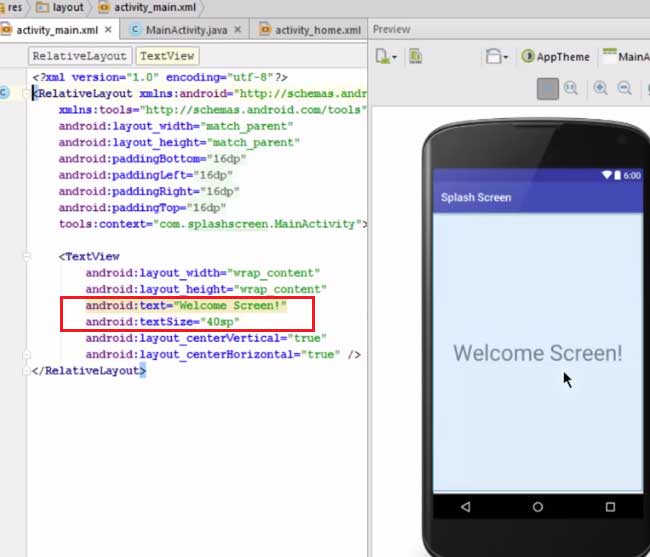The height and width of the screenshot is (557, 650).
Task: Click the Preview panel title
Action: click(391, 29)
